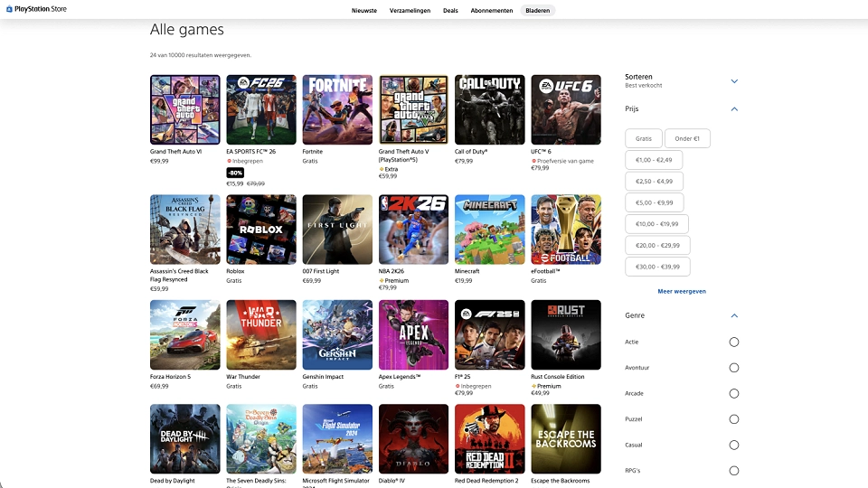The width and height of the screenshot is (868, 488).
Task: Click the Fortnite title text
Action: tap(312, 152)
